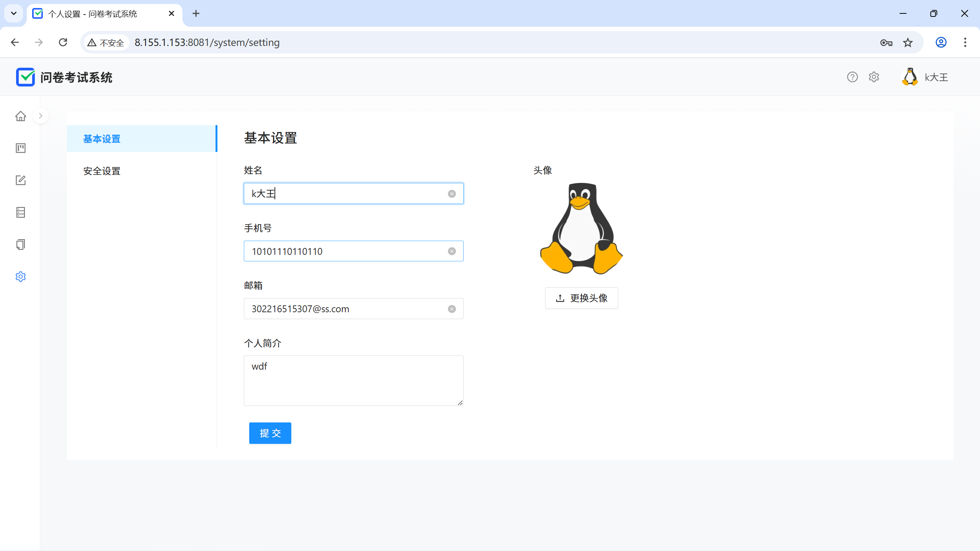
Task: Open the copy documents icon in sidebar
Action: point(21,245)
